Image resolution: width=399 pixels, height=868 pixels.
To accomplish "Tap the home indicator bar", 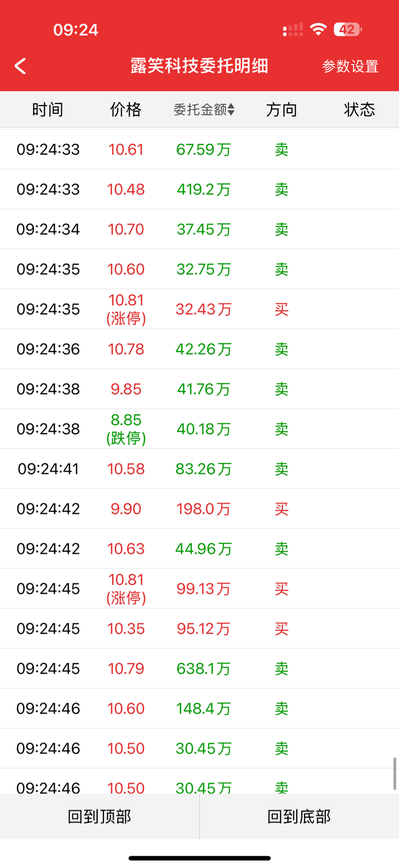I will [x=199, y=858].
